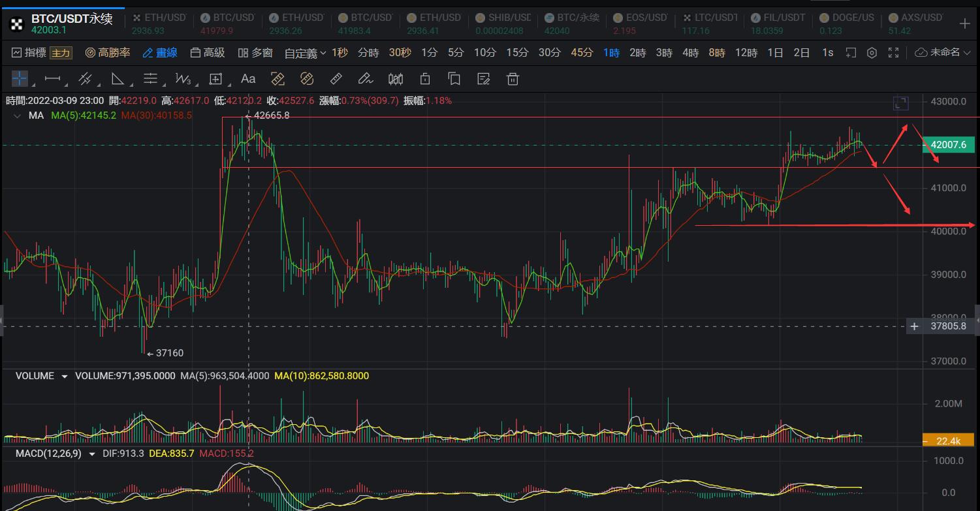Image resolution: width=980 pixels, height=511 pixels.
Task: Pick the parallel channel drawing tool
Action: (85, 79)
